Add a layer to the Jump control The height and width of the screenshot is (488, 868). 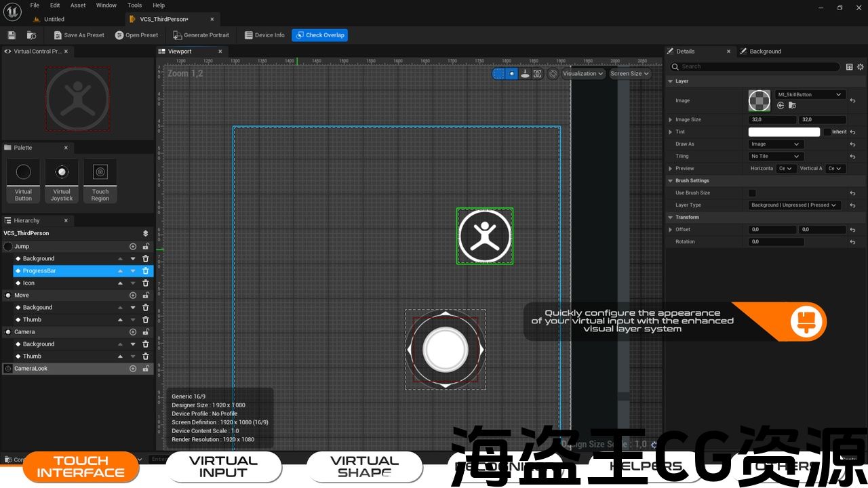[x=133, y=247]
